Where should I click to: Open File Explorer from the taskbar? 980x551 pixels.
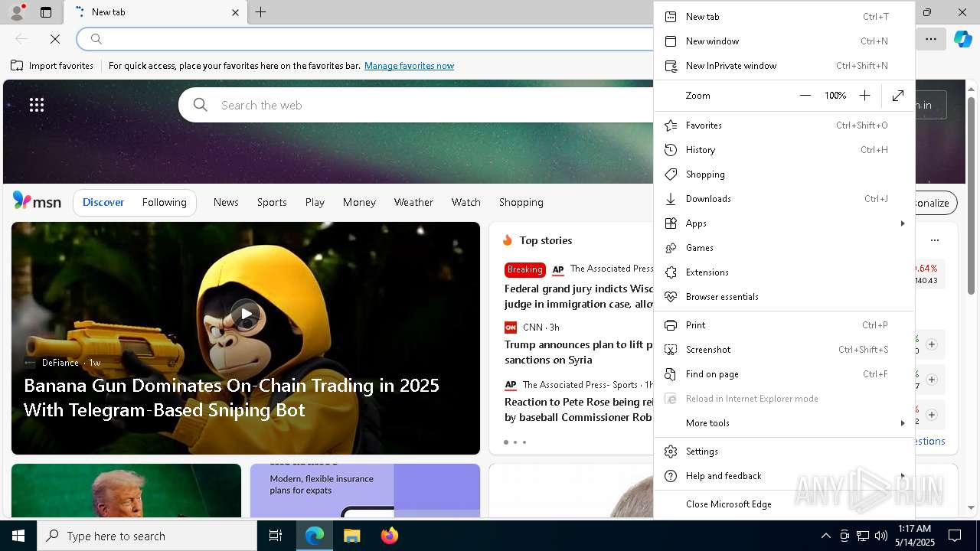click(x=351, y=536)
